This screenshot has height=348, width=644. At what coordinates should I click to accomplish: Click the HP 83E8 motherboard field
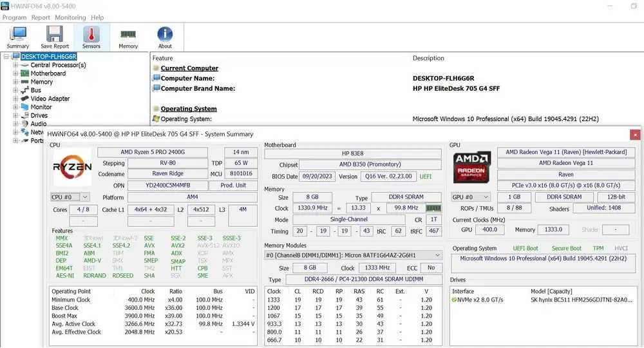(352, 153)
